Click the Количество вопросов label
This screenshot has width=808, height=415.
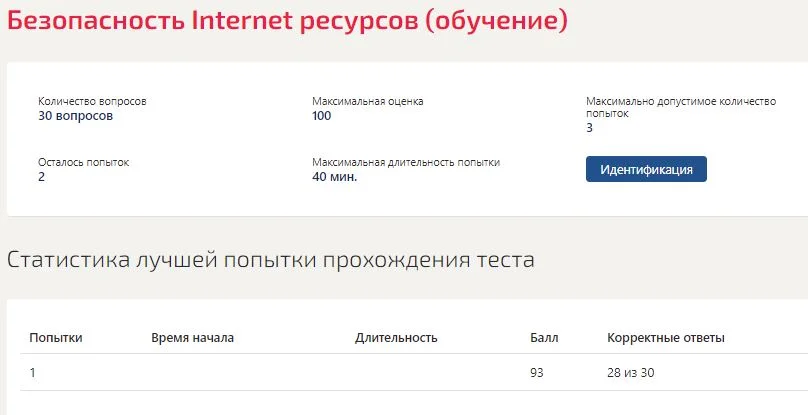click(92, 102)
